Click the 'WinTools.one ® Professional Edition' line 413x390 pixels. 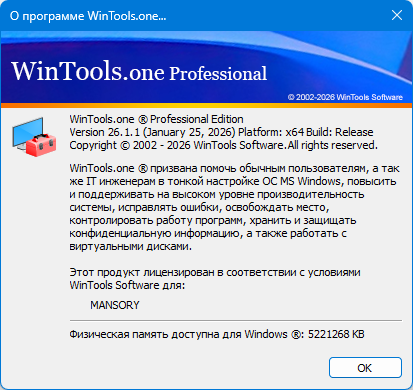coord(156,119)
